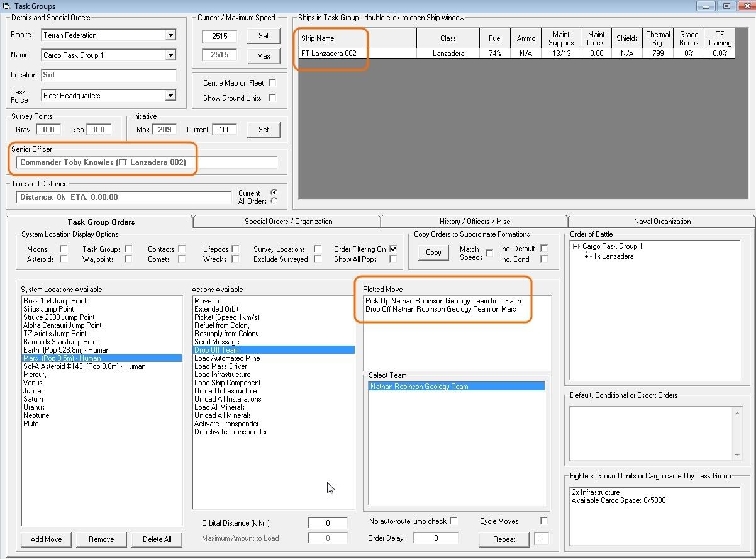
Task: Select Alpha Centauri Jump Point location
Action: tap(102, 325)
